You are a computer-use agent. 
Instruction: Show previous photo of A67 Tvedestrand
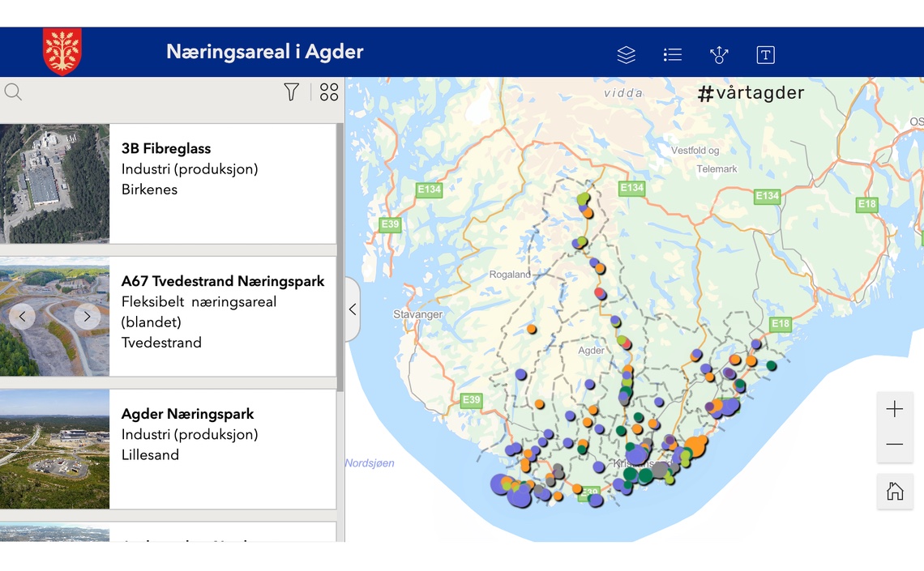(22, 316)
